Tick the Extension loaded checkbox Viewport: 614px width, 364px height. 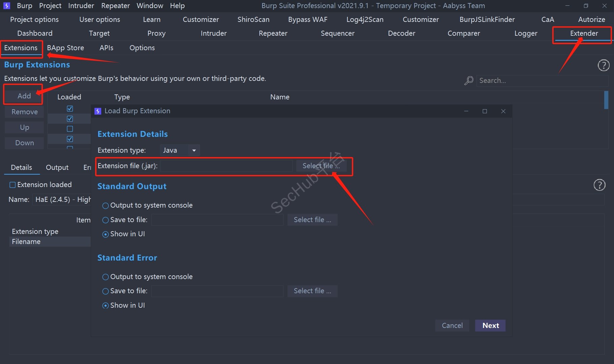pyautogui.click(x=12, y=185)
